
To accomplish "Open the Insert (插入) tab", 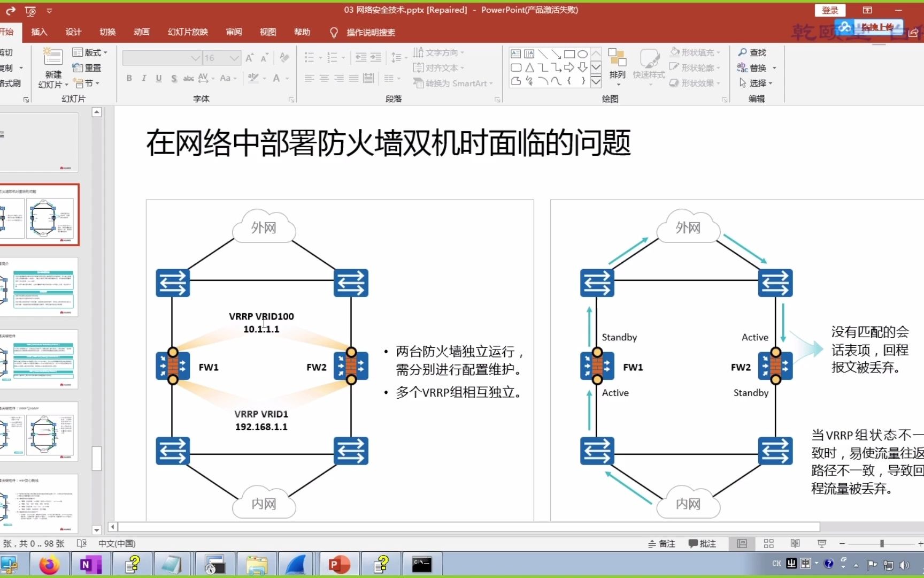I will [x=39, y=32].
